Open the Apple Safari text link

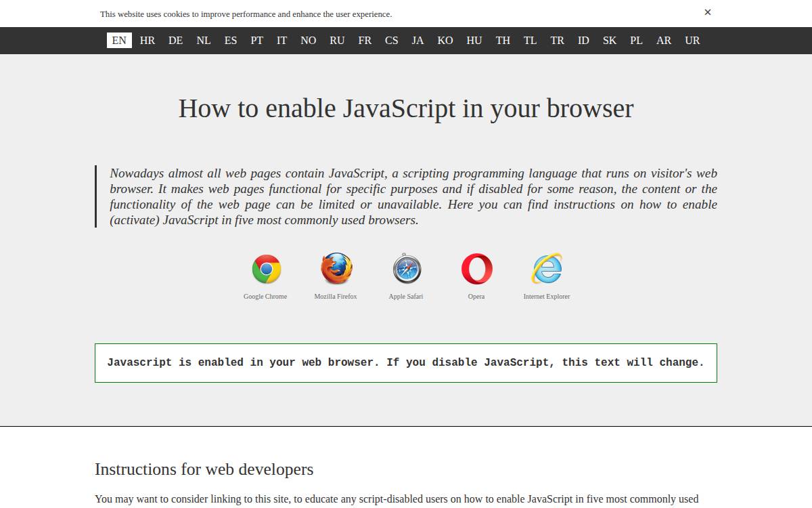[x=406, y=297]
